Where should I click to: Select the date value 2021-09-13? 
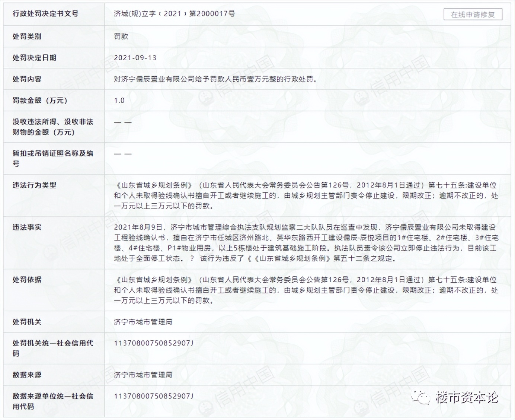[x=135, y=58]
